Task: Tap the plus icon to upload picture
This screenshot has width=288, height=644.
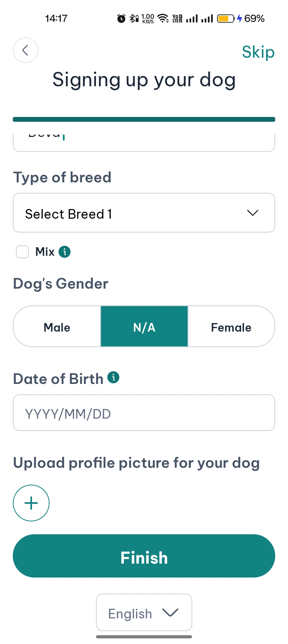Action: pyautogui.click(x=31, y=503)
